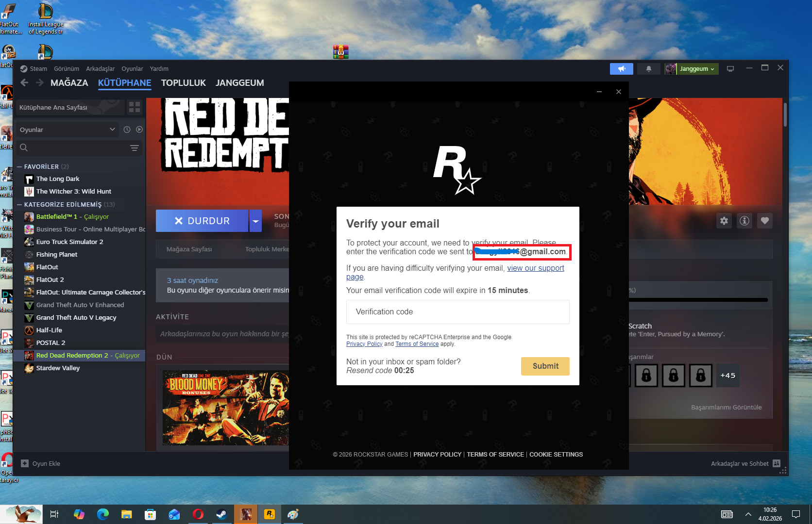Expand hidden system tray icons chevron

coord(748,514)
